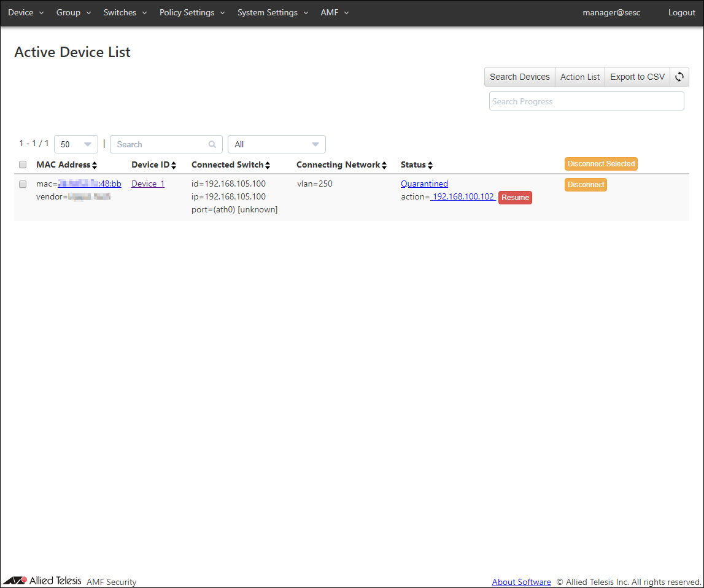Click the Allied Telesis logo in footer
Viewport: 704px width, 588px height.
[x=43, y=581]
